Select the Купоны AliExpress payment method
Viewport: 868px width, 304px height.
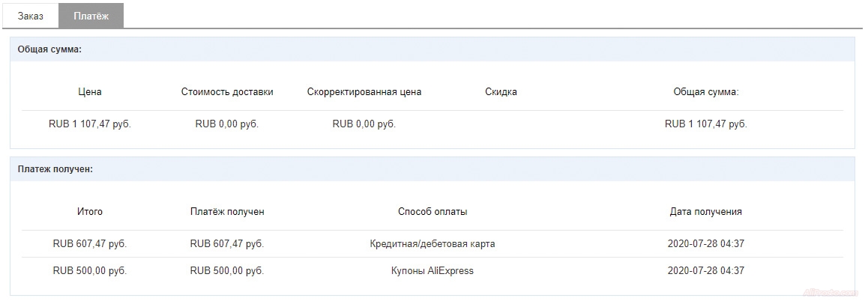[433, 271]
